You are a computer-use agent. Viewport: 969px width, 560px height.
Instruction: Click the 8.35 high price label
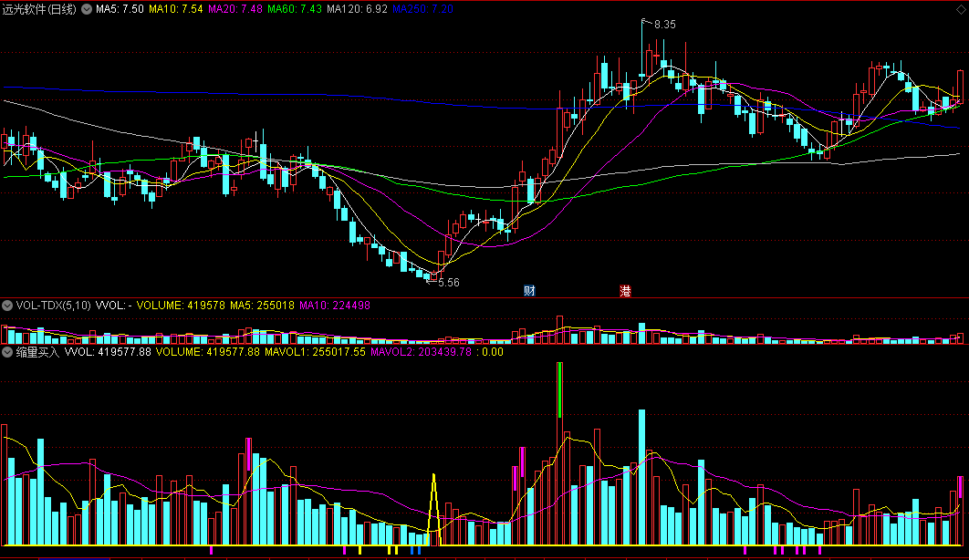[665, 25]
